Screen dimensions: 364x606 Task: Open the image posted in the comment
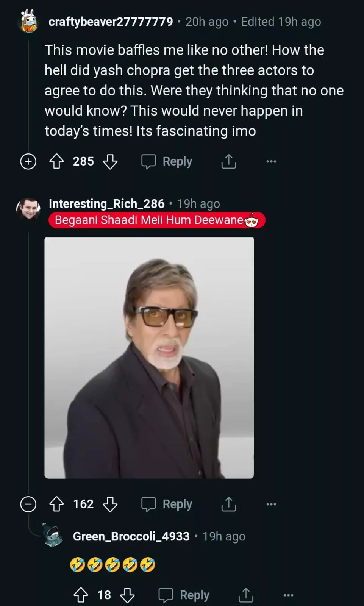click(x=149, y=358)
